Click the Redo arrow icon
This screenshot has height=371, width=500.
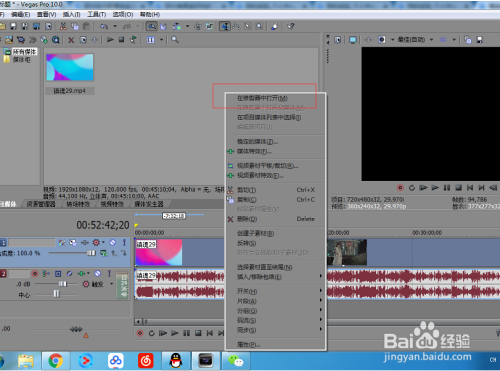point(127,26)
